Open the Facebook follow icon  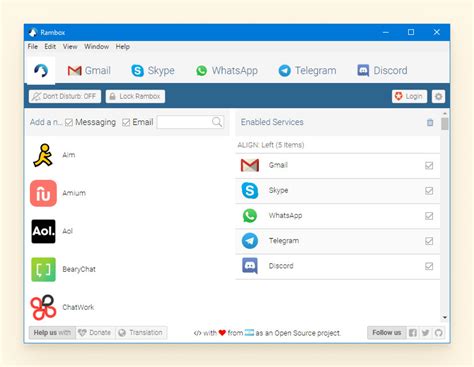(x=412, y=333)
